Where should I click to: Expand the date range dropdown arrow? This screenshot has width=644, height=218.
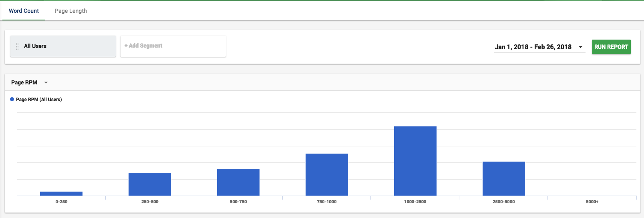point(580,47)
